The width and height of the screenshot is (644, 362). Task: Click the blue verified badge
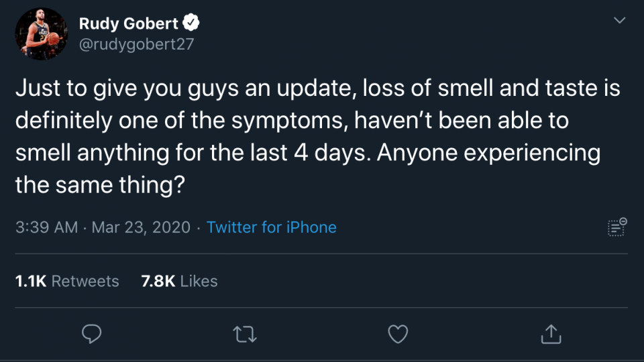[192, 24]
